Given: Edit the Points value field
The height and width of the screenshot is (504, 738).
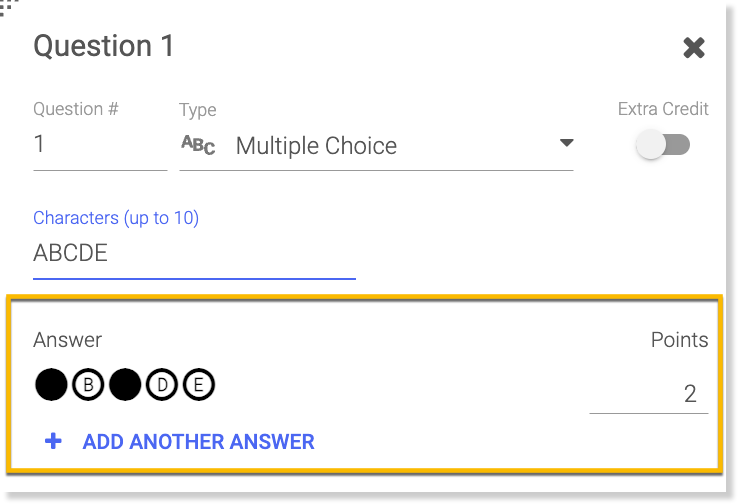Looking at the screenshot, I should 649,393.
